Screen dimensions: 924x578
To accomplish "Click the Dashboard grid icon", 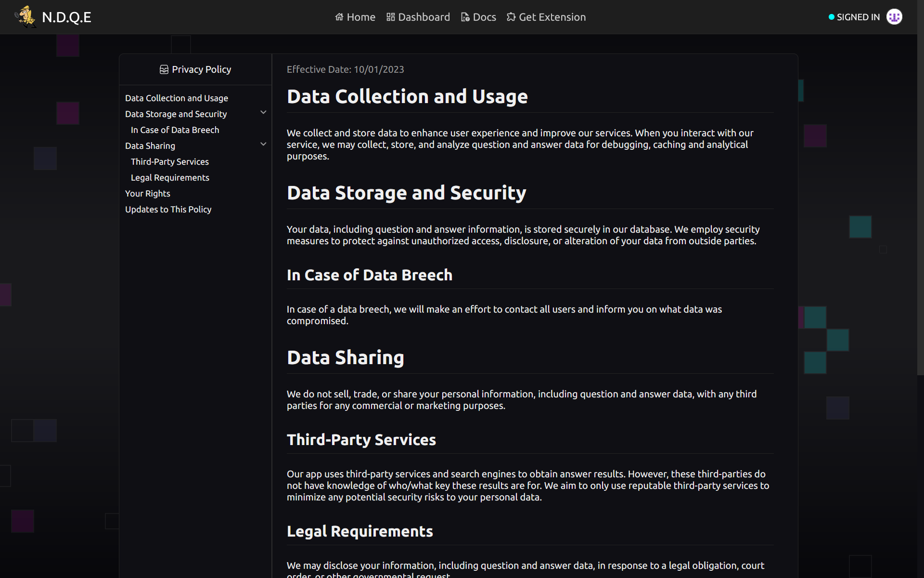I will (390, 17).
